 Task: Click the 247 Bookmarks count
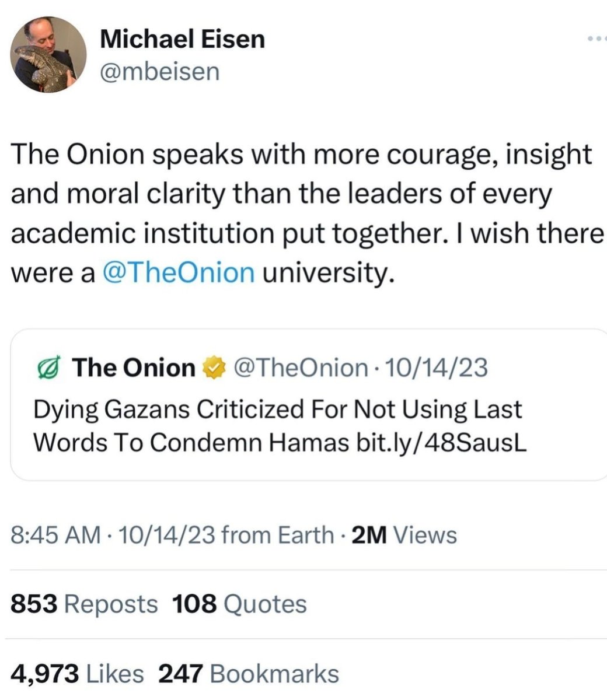pyautogui.click(x=249, y=674)
